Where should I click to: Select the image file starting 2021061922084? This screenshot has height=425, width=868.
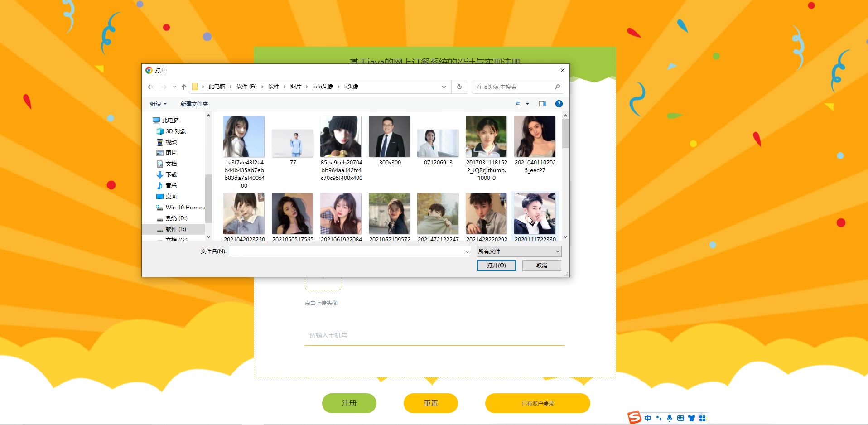pyautogui.click(x=341, y=217)
